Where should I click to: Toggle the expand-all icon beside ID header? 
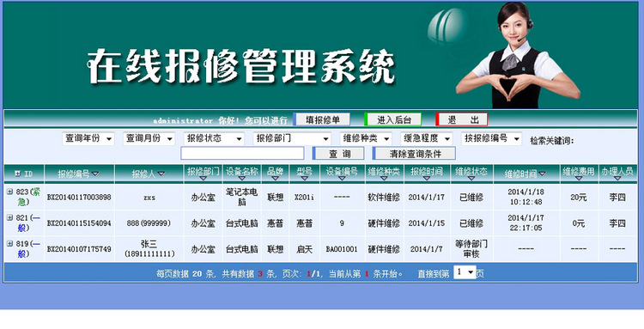tap(18, 174)
